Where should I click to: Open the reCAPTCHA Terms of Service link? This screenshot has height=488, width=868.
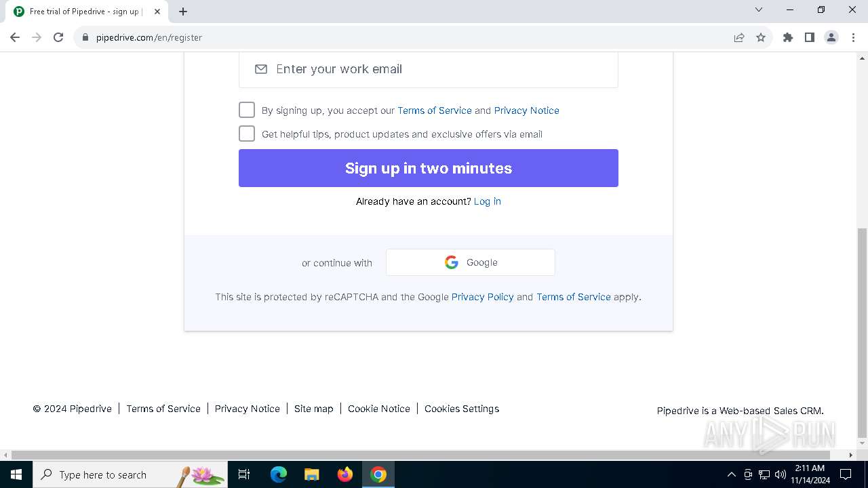(574, 297)
